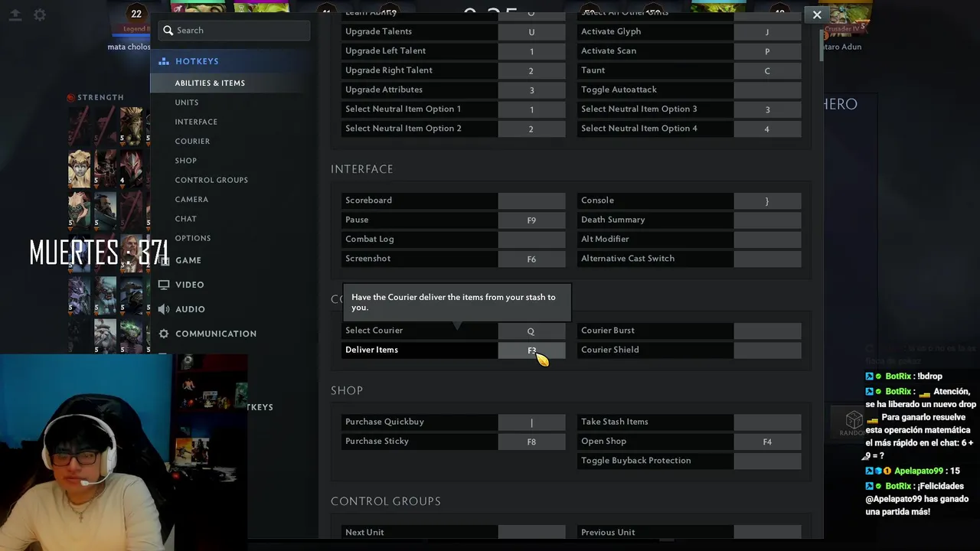Open the Audio settings section

190,309
